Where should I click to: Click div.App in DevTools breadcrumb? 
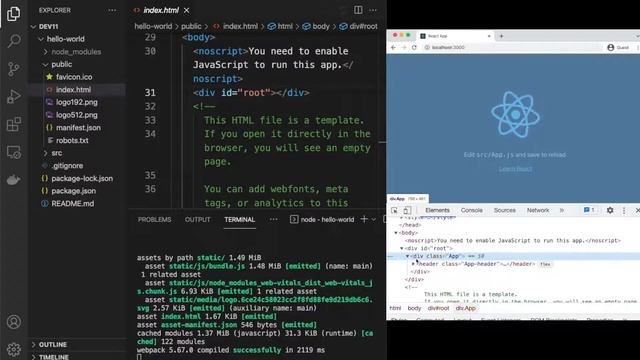[x=466, y=308]
